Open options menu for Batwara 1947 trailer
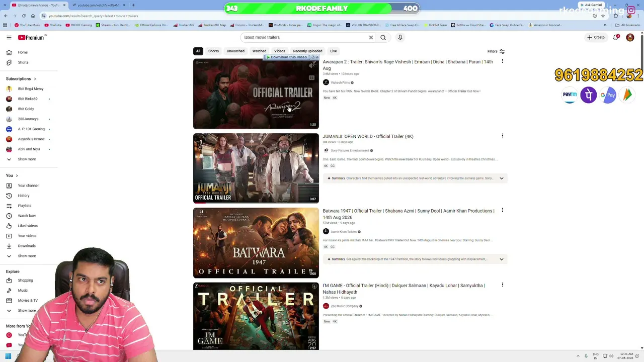The image size is (644, 362). [x=502, y=210]
